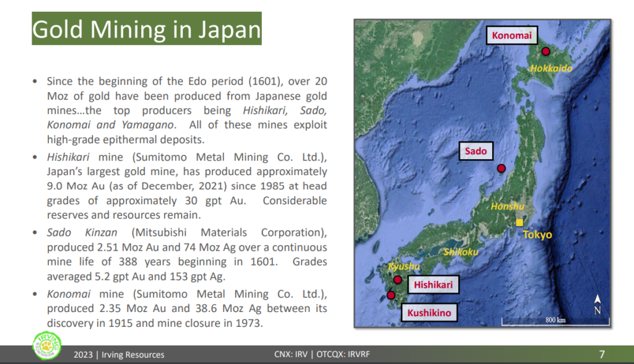Click the Sado label box on the map
The height and width of the screenshot is (364, 634).
tap(476, 151)
